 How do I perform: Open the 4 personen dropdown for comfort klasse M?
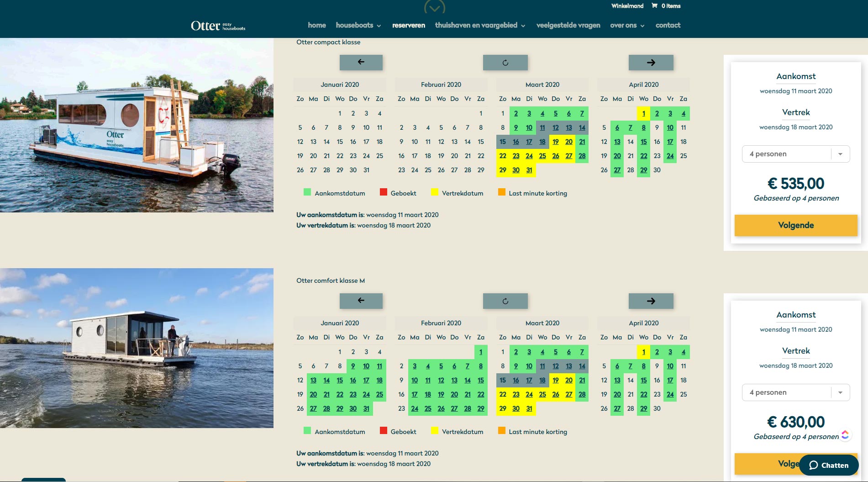(x=795, y=392)
